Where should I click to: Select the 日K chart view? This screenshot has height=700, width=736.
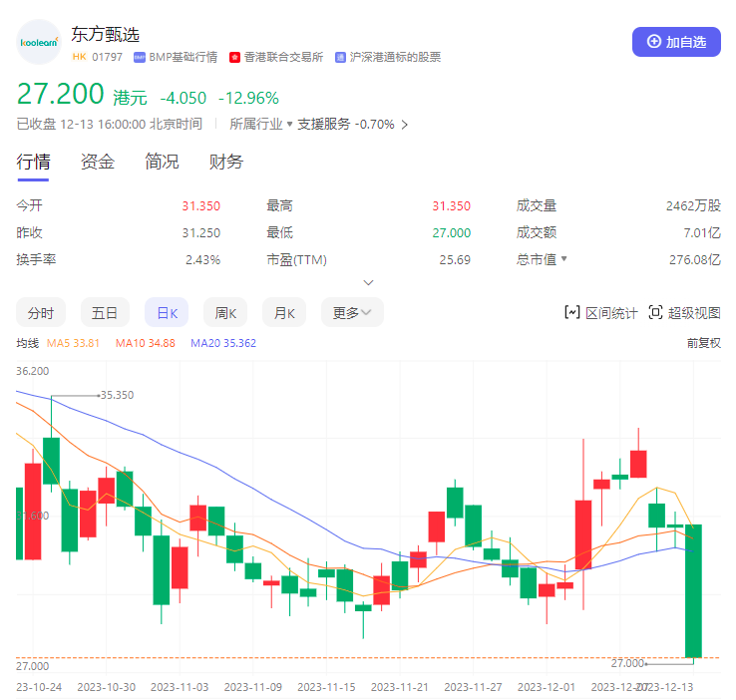[x=167, y=312]
